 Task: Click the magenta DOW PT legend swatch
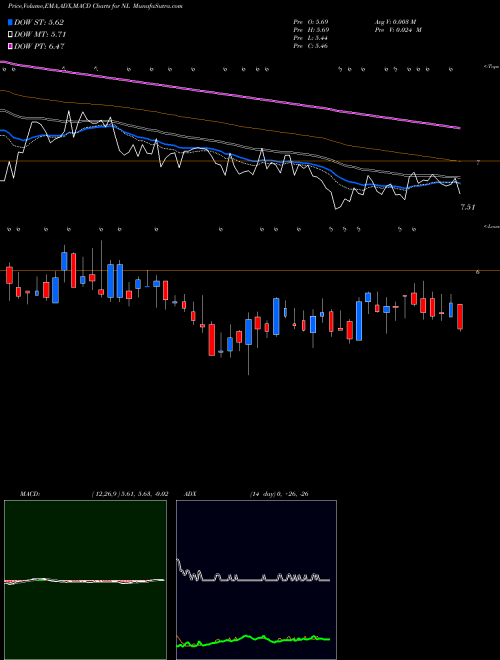[10, 46]
